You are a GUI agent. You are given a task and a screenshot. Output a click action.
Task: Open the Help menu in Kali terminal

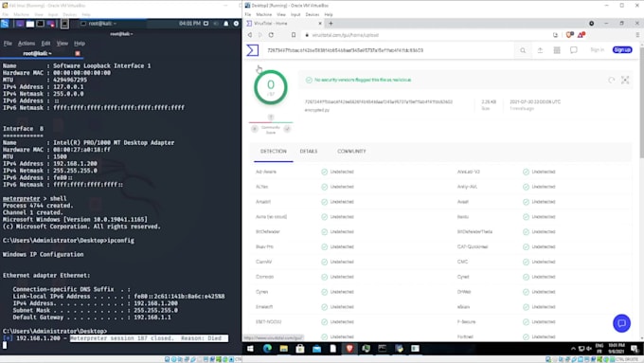tap(80, 44)
